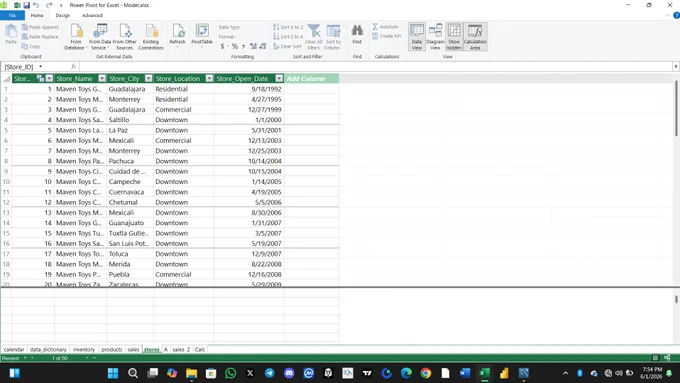Open Telegram from taskbar

[x=269, y=373]
